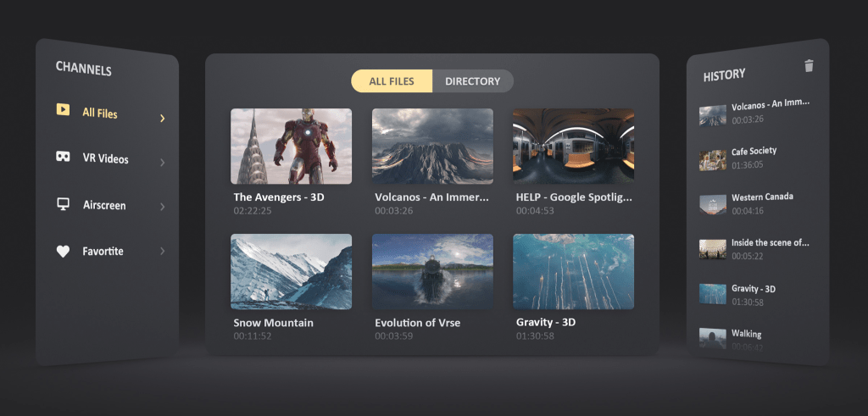
Task: Expand the Favorite channel chevron
Action: coord(162,251)
